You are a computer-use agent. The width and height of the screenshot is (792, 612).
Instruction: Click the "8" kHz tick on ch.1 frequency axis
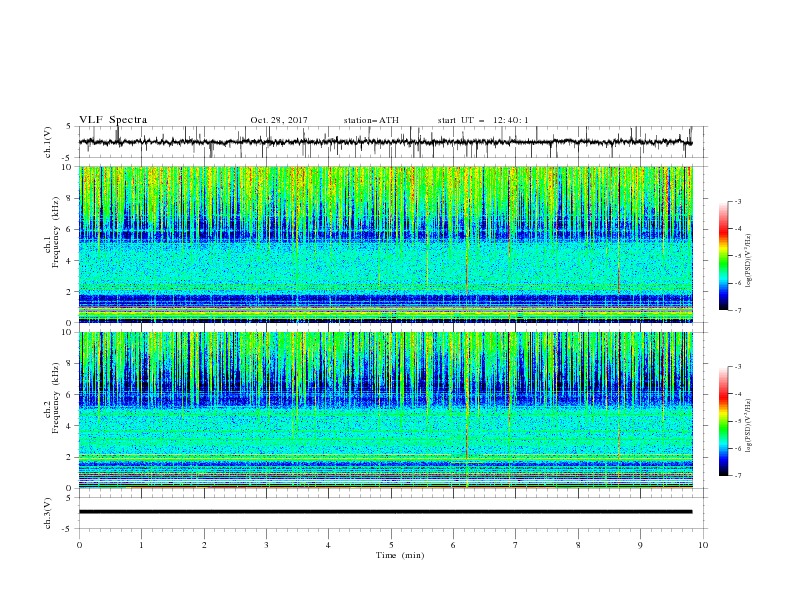70,198
